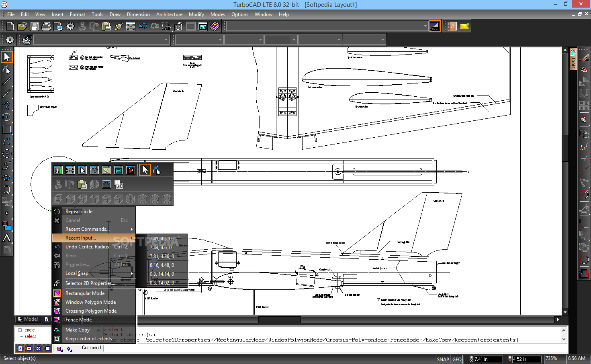Save the drawing with the floppy icon

coord(34,26)
